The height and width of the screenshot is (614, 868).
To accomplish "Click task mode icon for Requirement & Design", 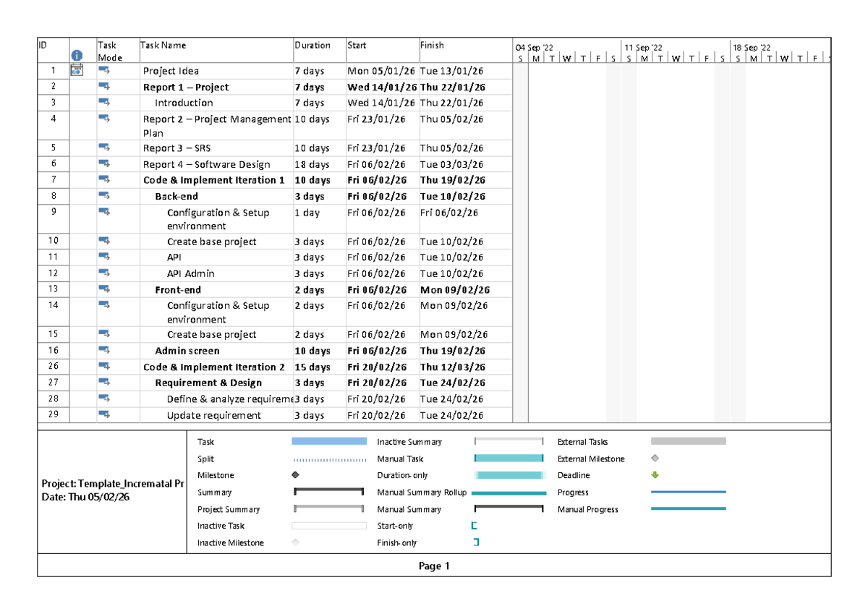I will pyautogui.click(x=103, y=382).
